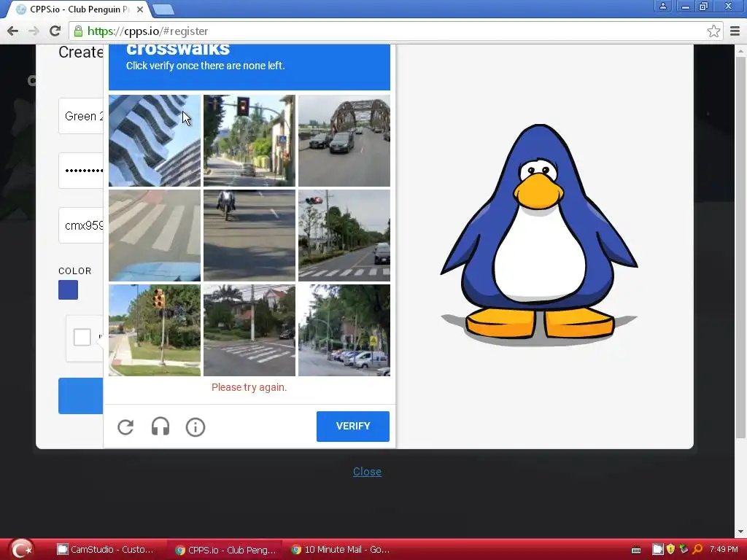Screen dimensions: 747x560
Task: Click the 7:49 PM taskbar clock
Action: (x=724, y=549)
